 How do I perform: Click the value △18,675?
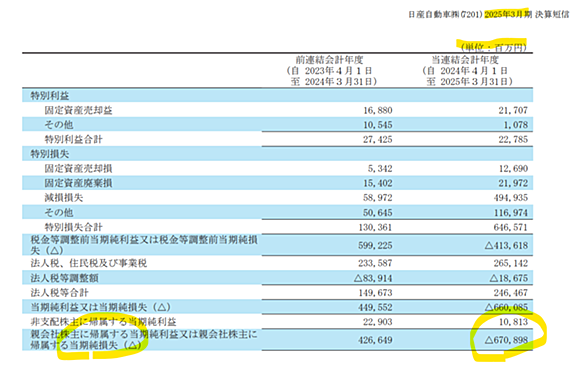tap(509, 278)
